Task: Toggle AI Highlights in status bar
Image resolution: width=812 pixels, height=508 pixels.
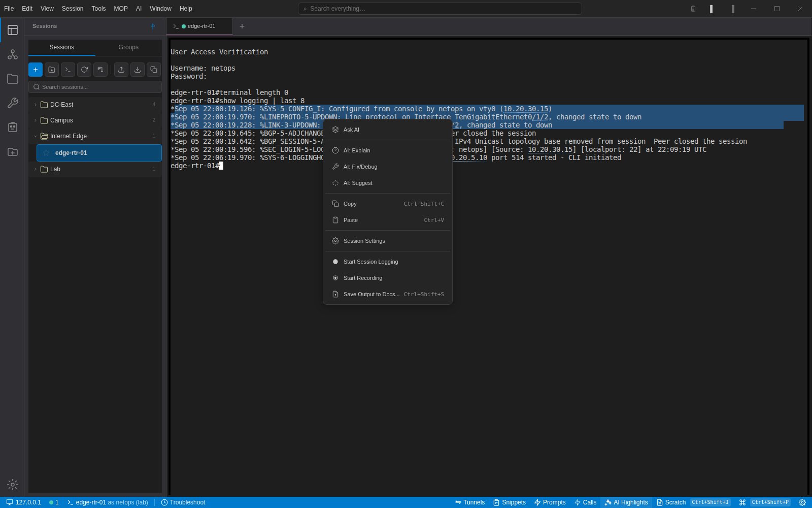Action: [x=626, y=502]
